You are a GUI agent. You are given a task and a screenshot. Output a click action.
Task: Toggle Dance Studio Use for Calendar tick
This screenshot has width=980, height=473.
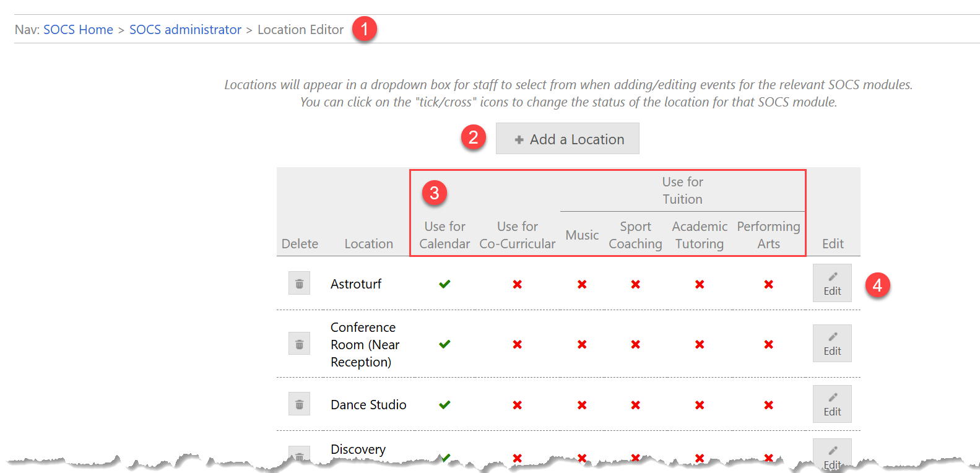[444, 405]
